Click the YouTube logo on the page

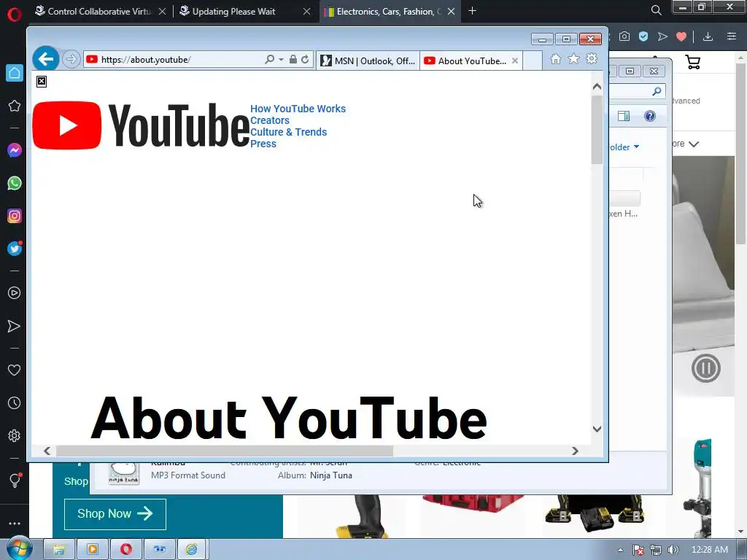click(141, 125)
